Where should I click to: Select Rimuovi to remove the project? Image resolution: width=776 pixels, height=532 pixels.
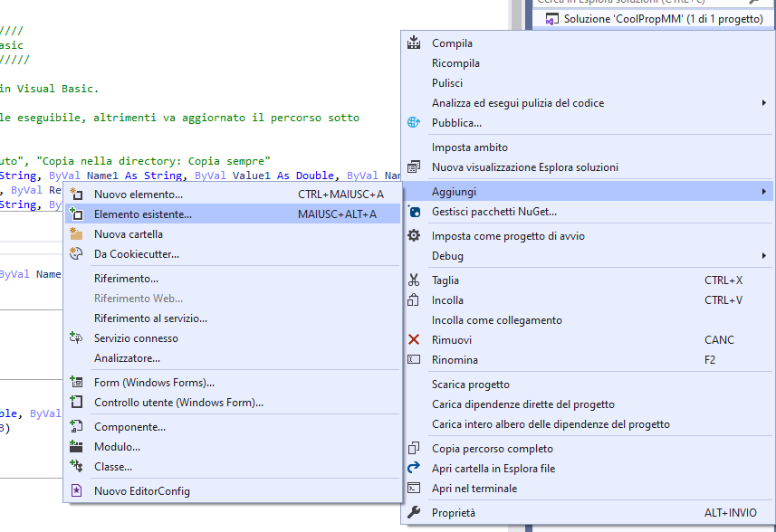588,339
